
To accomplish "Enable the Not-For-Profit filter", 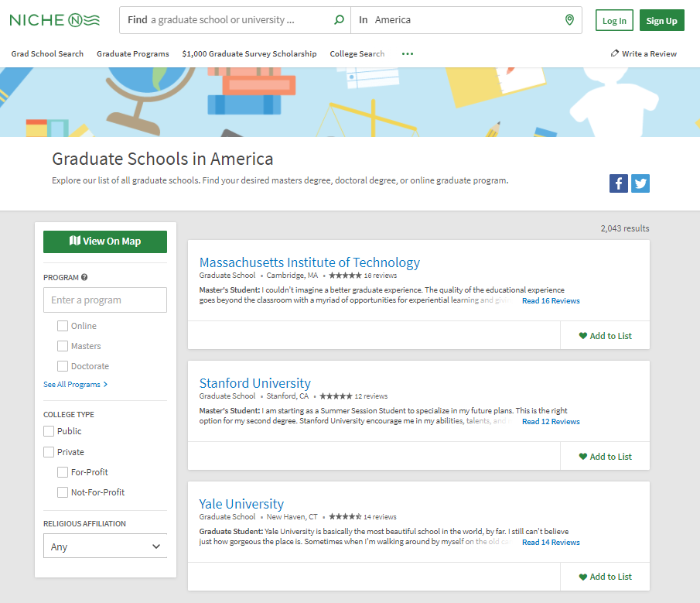I will point(63,492).
